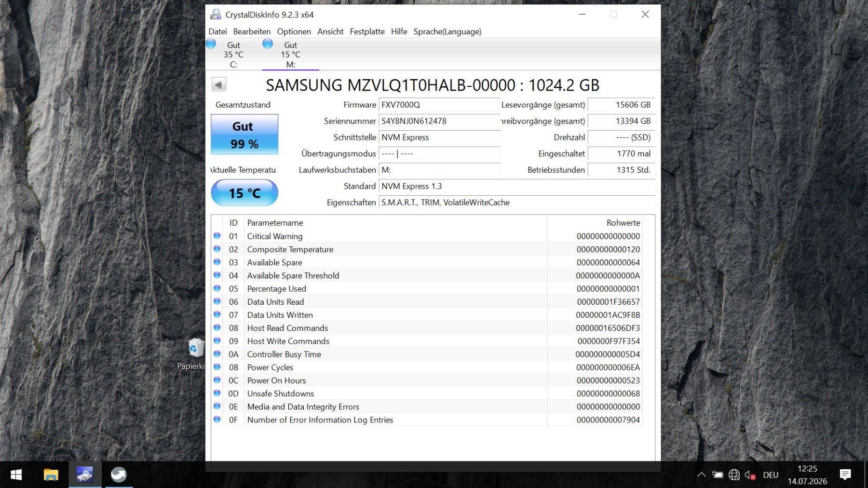Click the Betriebsstunden 1315 Std. value
Screen dimensions: 868x488
621,170
